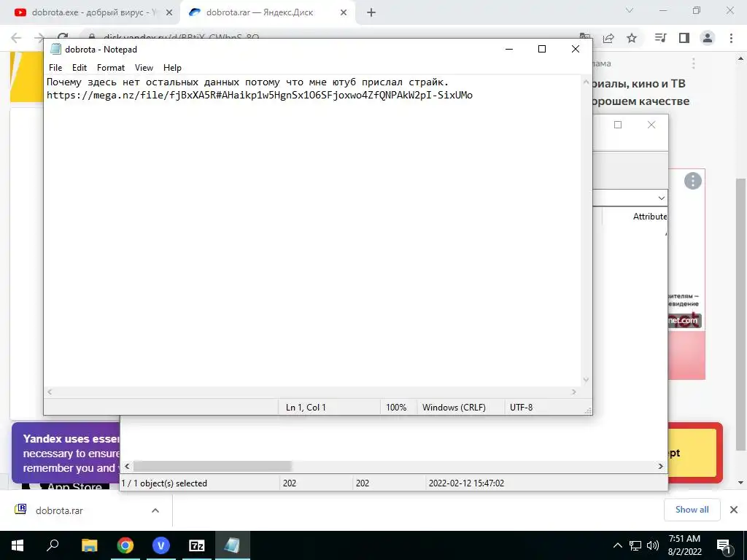Click the Notepad title bar icon
Image resolution: width=747 pixels, height=560 pixels.
[55, 49]
